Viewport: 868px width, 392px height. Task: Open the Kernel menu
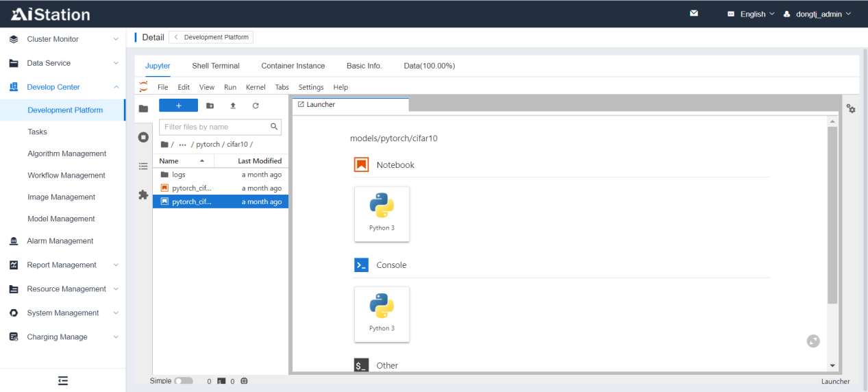tap(256, 87)
